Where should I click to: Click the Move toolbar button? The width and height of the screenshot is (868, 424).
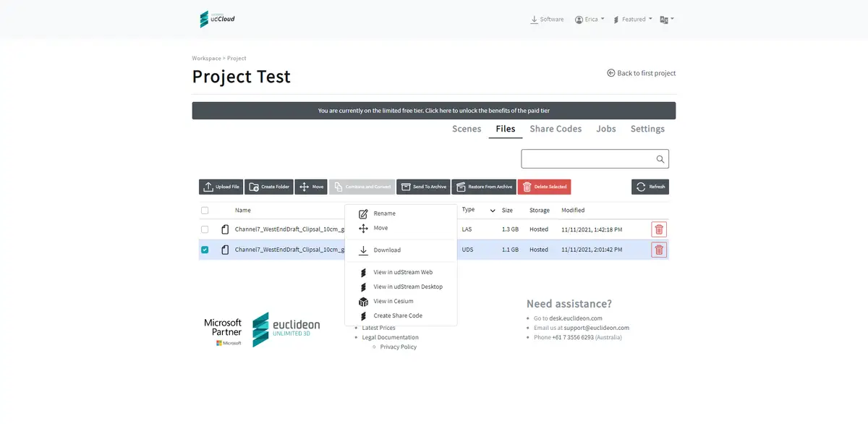311,187
